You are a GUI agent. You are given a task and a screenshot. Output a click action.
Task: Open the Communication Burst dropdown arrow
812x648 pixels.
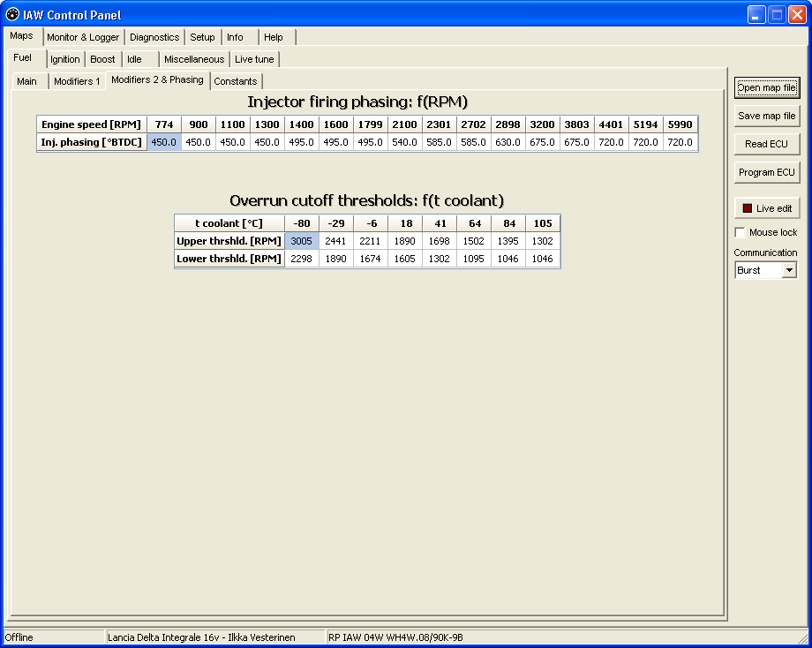(x=789, y=270)
